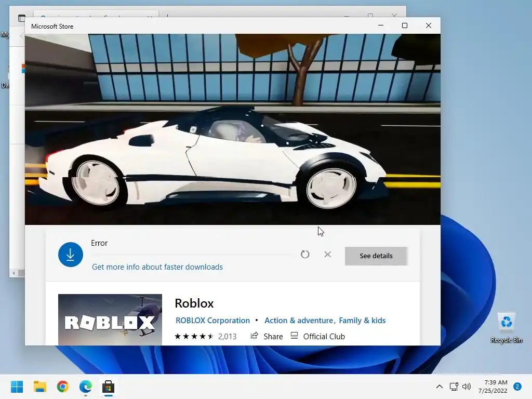Screen dimensions: 532x399
Task: Open the Family & kids category
Action: click(362, 320)
